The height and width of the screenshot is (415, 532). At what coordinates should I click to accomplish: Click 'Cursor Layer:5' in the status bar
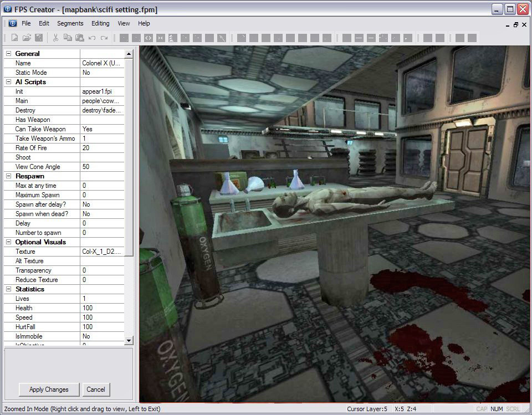367,409
